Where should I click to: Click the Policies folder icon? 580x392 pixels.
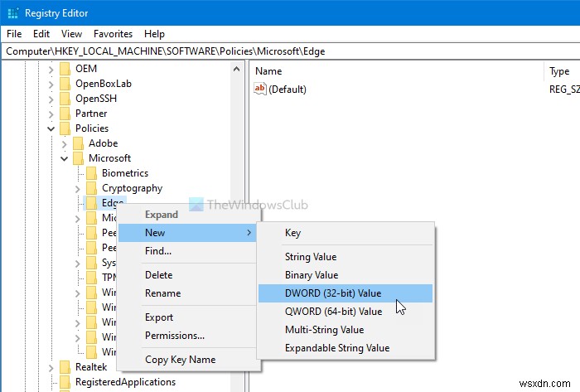(65, 128)
